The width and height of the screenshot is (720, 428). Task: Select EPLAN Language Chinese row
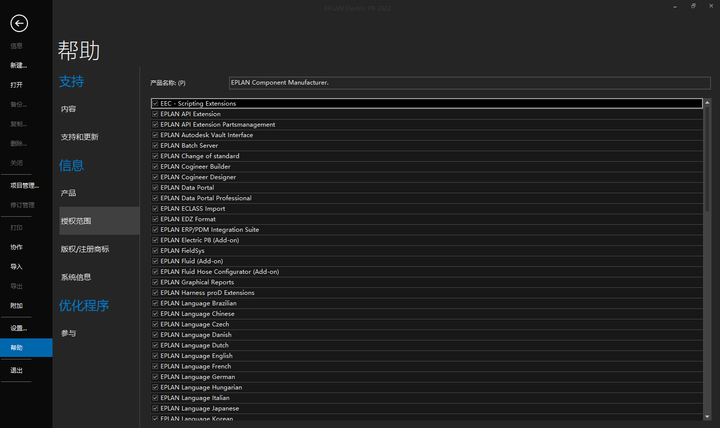click(427, 314)
